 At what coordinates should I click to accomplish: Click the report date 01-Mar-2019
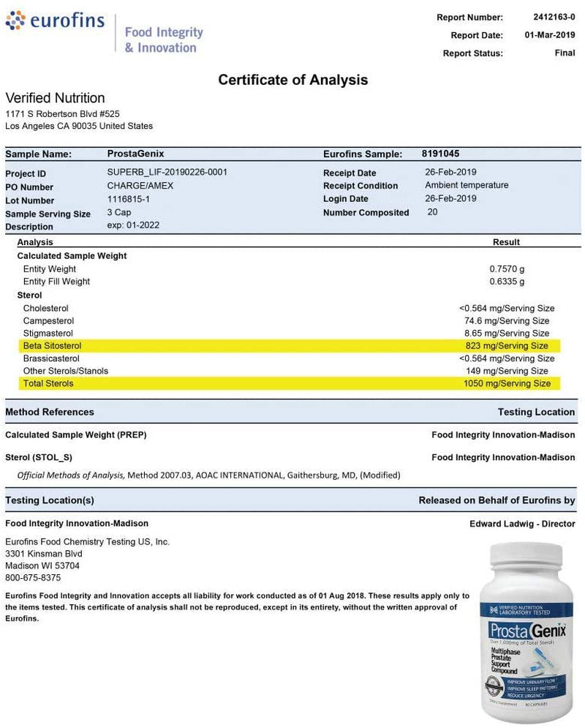549,35
